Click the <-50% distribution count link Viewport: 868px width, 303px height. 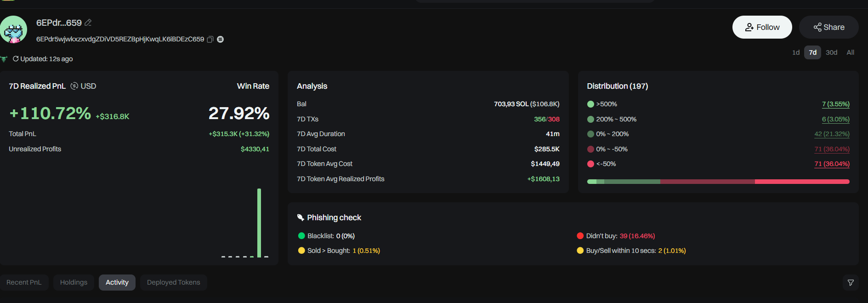(832, 164)
